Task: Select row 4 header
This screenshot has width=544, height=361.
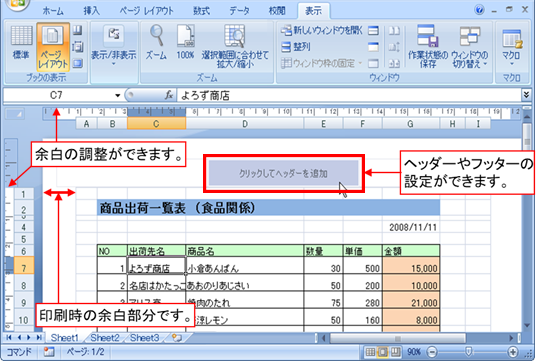Action: [x=24, y=227]
